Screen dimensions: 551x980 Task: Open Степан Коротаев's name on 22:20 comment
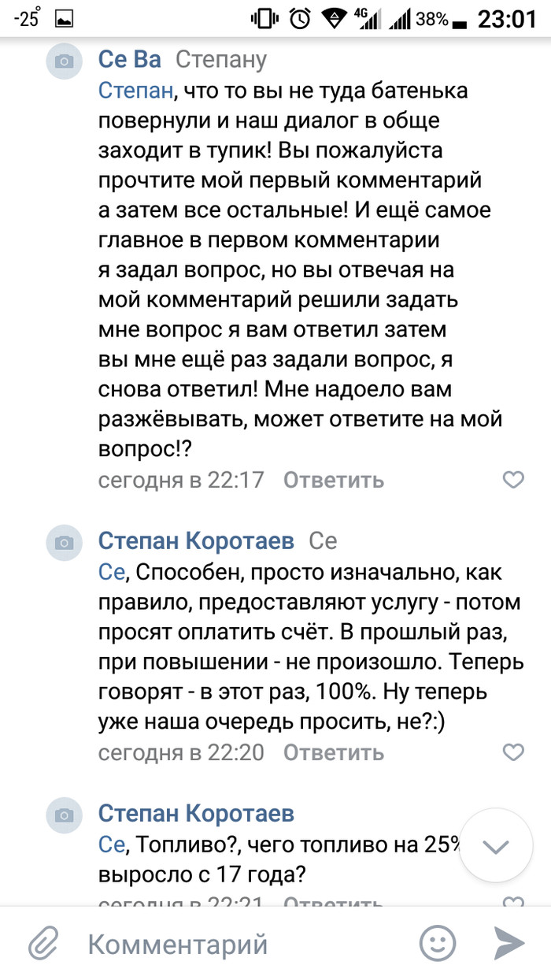(x=196, y=541)
